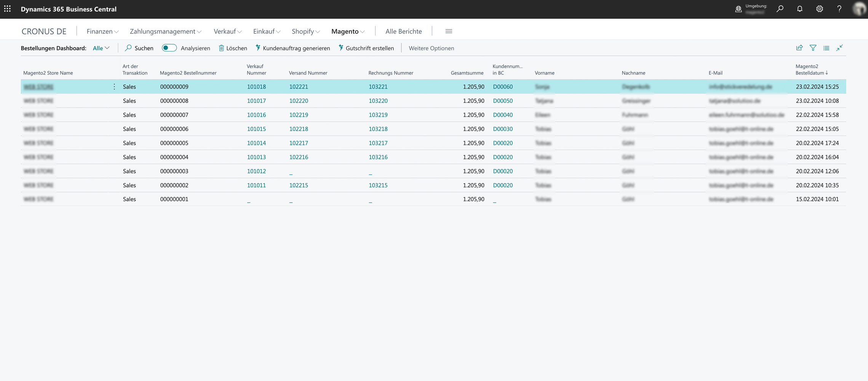868x381 pixels.
Task: Expand the Einkauf menu
Action: 267,31
